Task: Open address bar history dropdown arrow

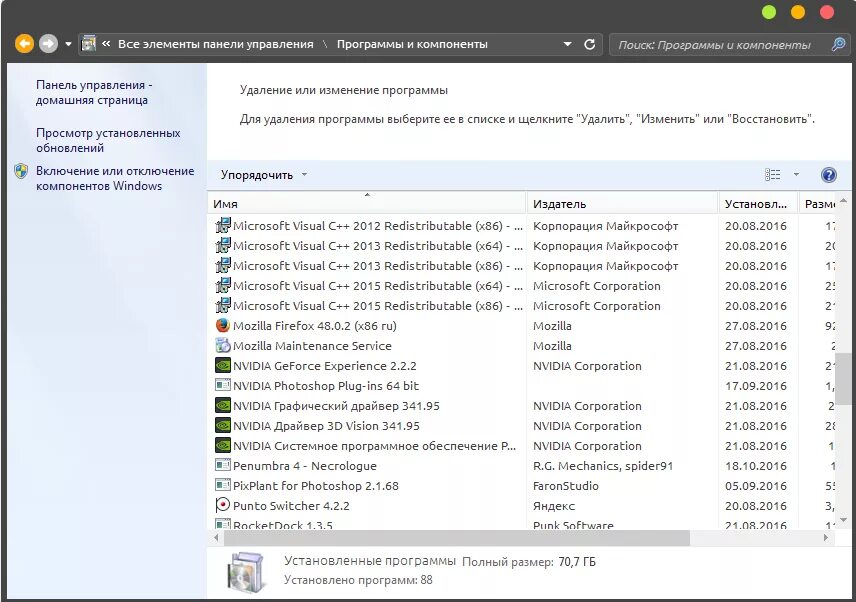Action: (568, 44)
